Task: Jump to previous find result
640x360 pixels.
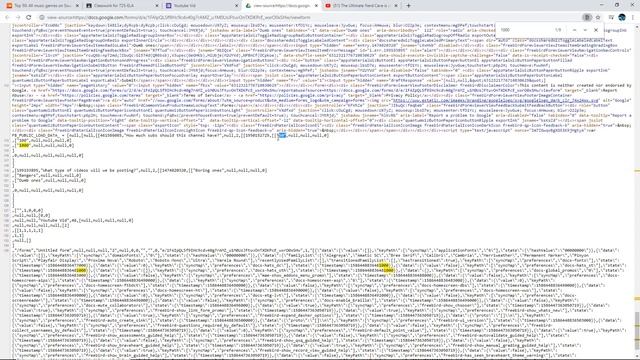Action: click(x=574, y=30)
